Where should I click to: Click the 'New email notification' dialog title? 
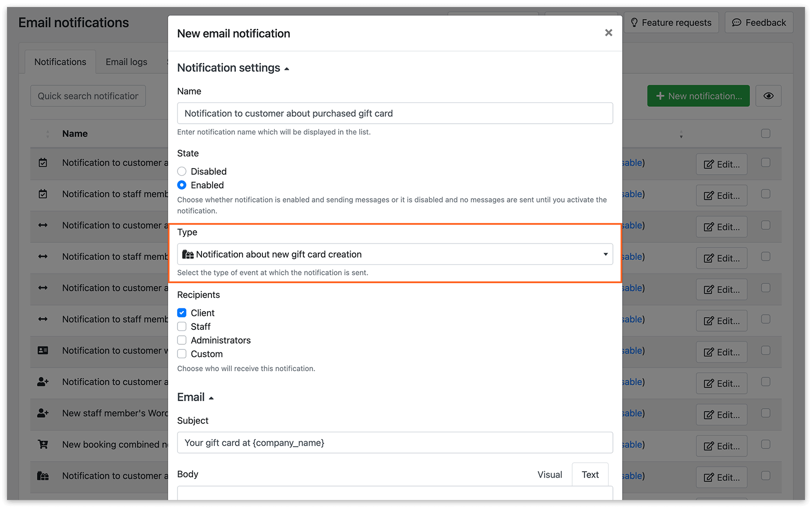[x=233, y=33]
